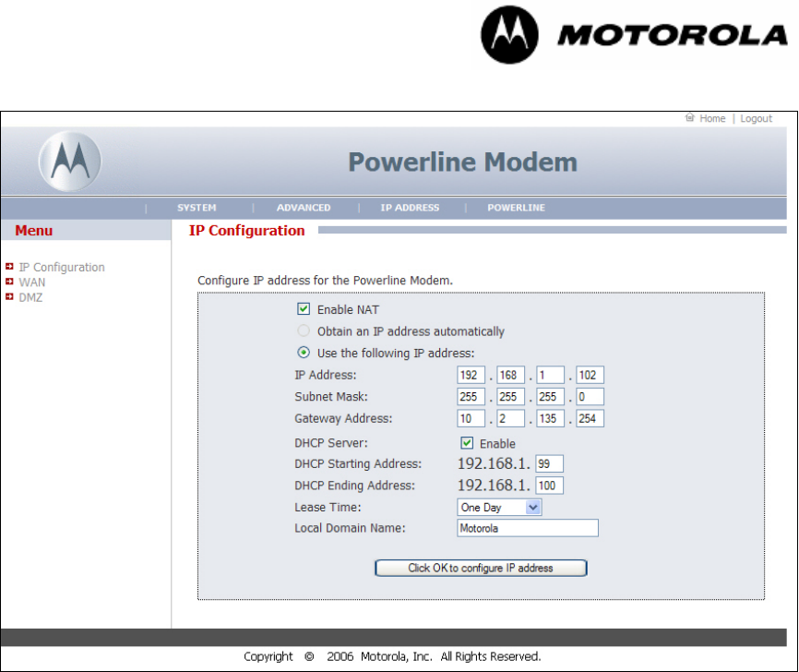Click Subnet Mask first octet field
The width and height of the screenshot is (799, 672).
click(x=471, y=397)
